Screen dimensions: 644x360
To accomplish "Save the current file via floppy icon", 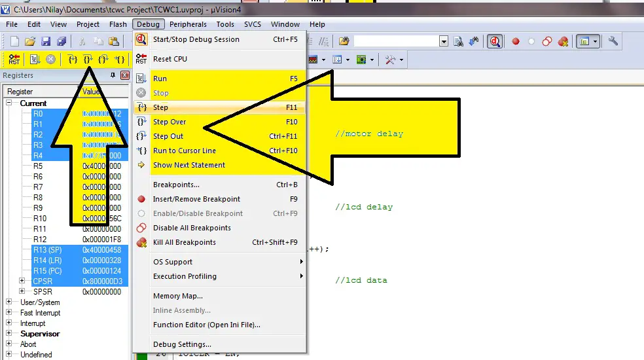I will tap(46, 41).
